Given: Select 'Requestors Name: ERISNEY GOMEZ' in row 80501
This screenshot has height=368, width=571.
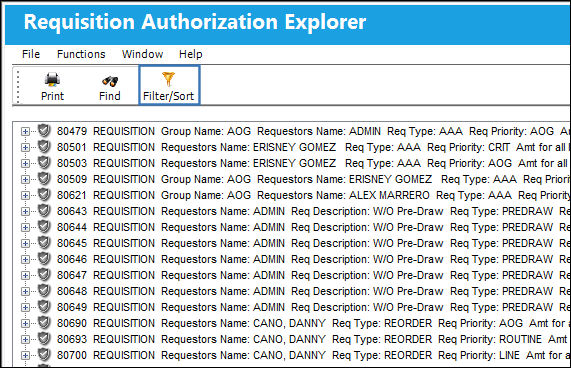Looking at the screenshot, I should 248,147.
